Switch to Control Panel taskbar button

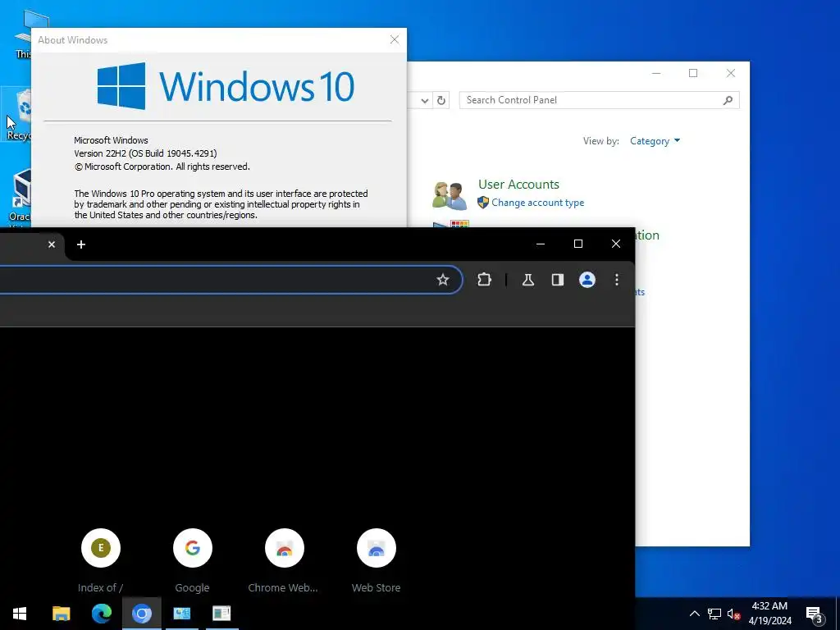click(x=181, y=614)
